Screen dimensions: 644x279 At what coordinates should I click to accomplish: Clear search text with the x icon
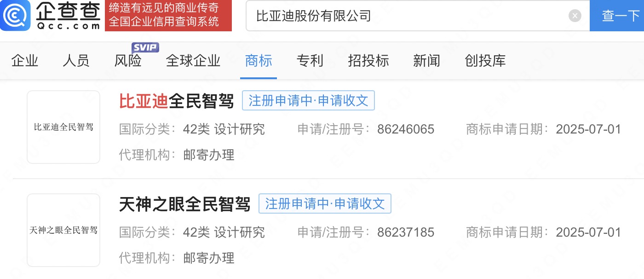point(575,16)
